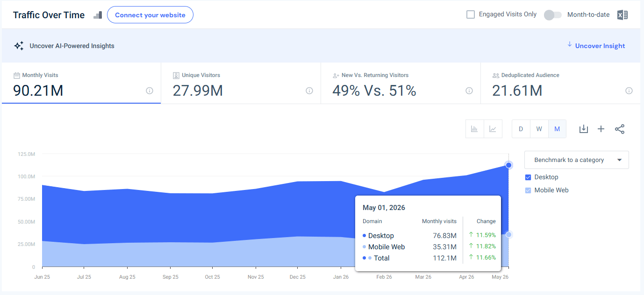Click the calendar icon next to Monthly Visits

tap(17, 75)
